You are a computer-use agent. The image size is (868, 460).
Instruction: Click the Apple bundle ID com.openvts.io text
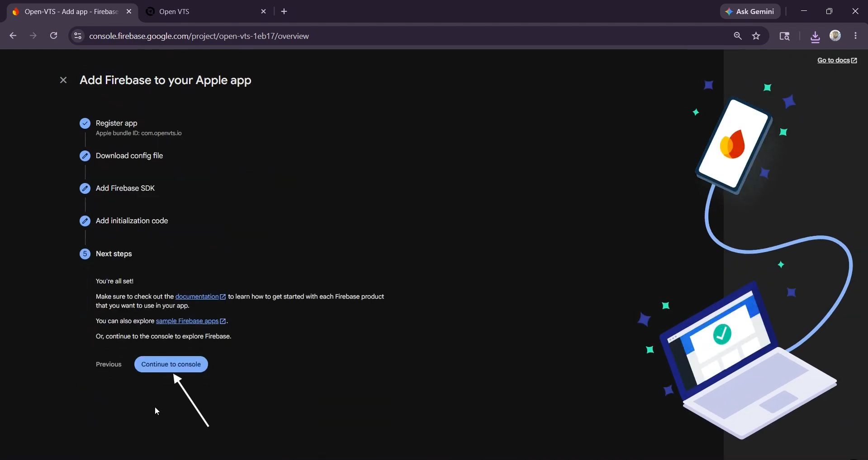(139, 133)
